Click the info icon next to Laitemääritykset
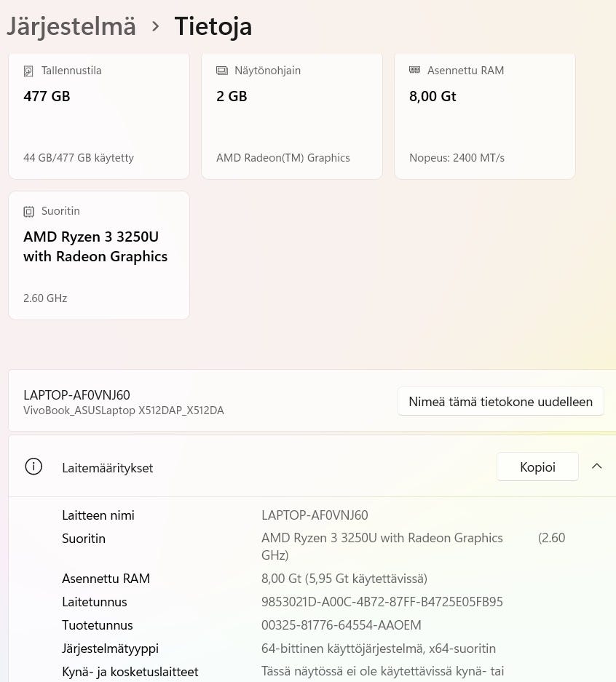616x682 pixels. click(x=33, y=467)
